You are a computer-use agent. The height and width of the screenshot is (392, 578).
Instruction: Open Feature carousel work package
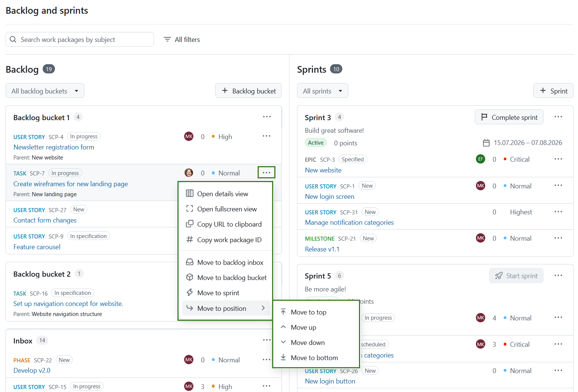tap(37, 247)
